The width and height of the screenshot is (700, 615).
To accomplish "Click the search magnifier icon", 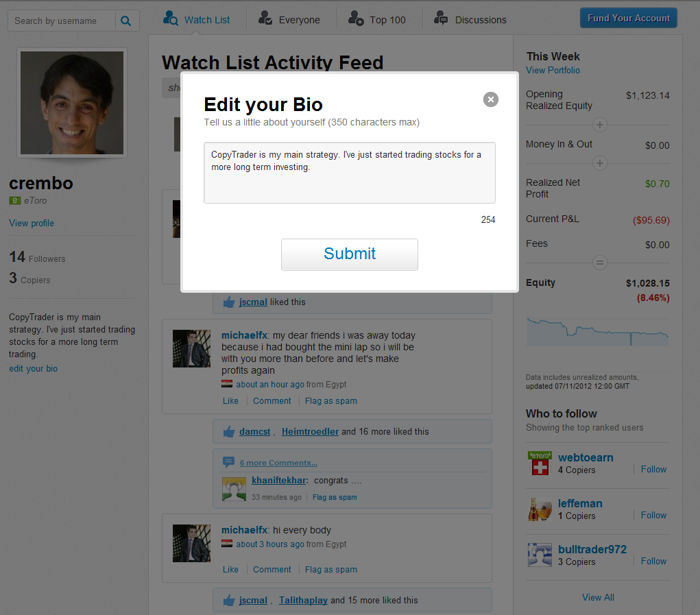I will tap(126, 21).
